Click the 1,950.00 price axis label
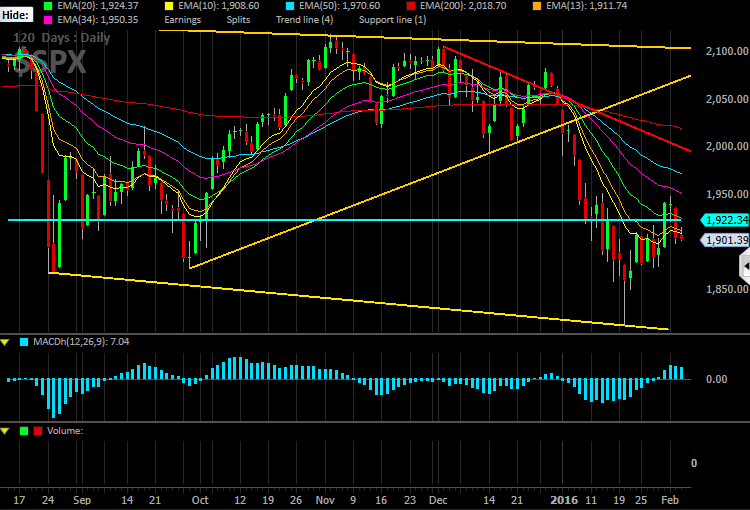This screenshot has height=510, width=750. [727, 194]
